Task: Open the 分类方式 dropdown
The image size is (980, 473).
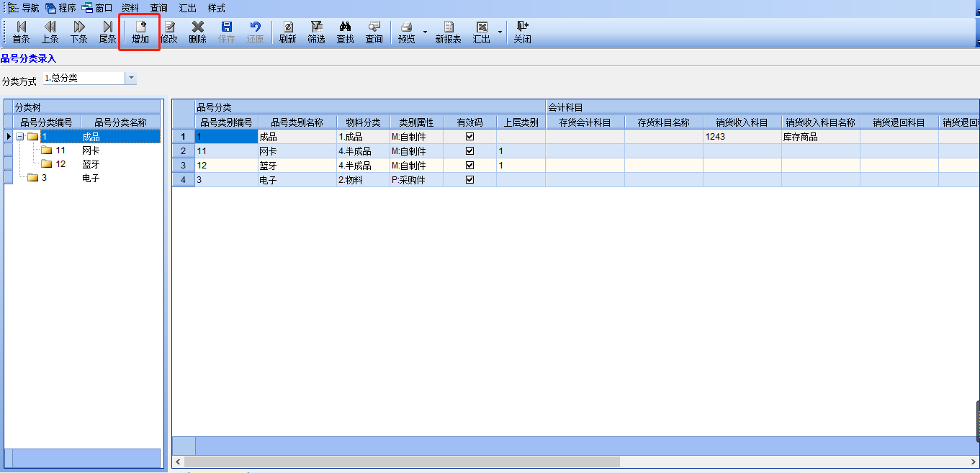Action: [131, 78]
